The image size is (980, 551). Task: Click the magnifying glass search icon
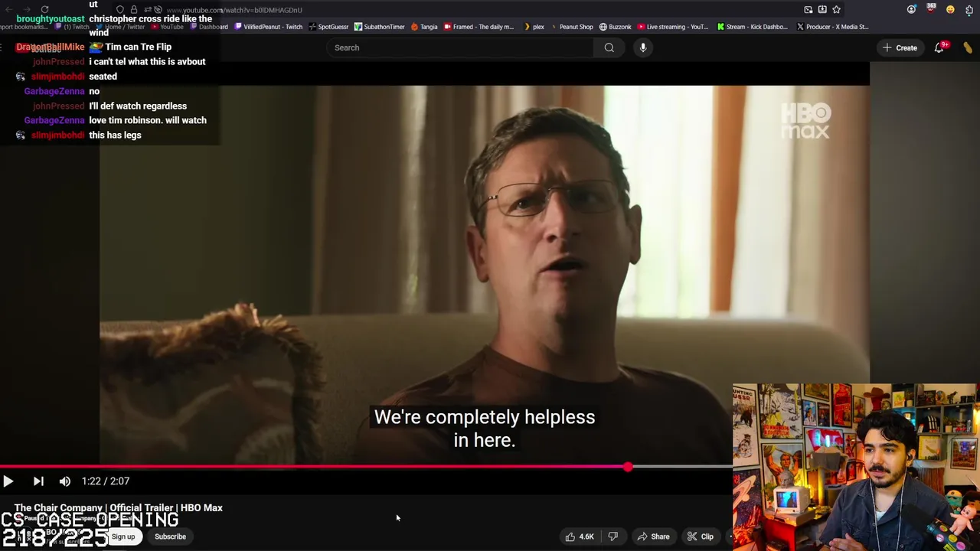(x=609, y=47)
